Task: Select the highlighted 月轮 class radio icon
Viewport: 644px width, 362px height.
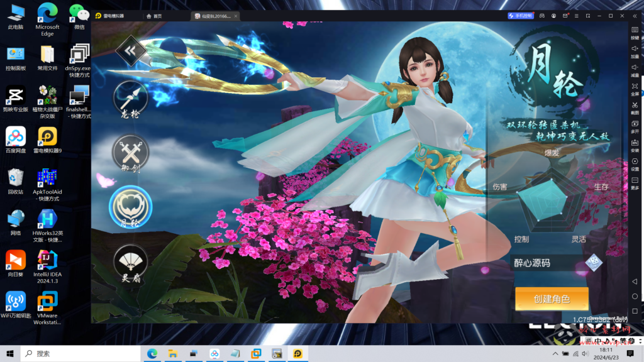Action: coord(130,206)
